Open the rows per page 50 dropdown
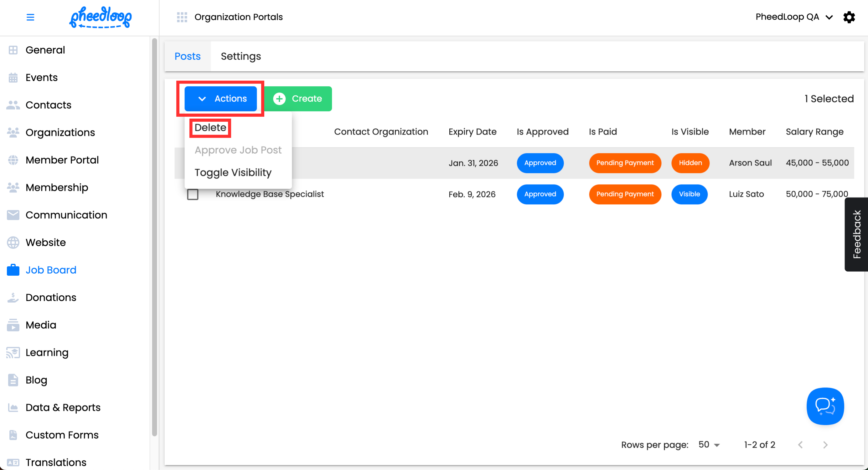The image size is (868, 470). pos(709,445)
